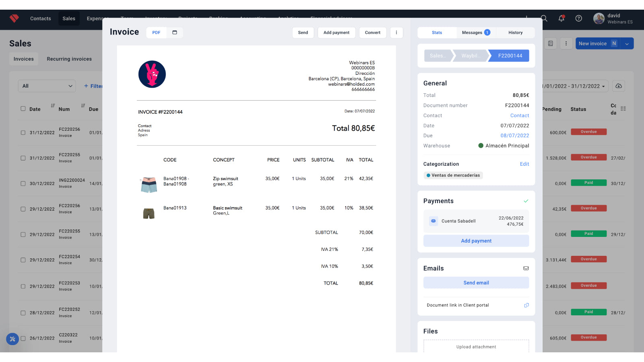Check the checkbox for invoice FC220256 dated 31/12/2022
This screenshot has height=362, width=644.
[23, 132]
